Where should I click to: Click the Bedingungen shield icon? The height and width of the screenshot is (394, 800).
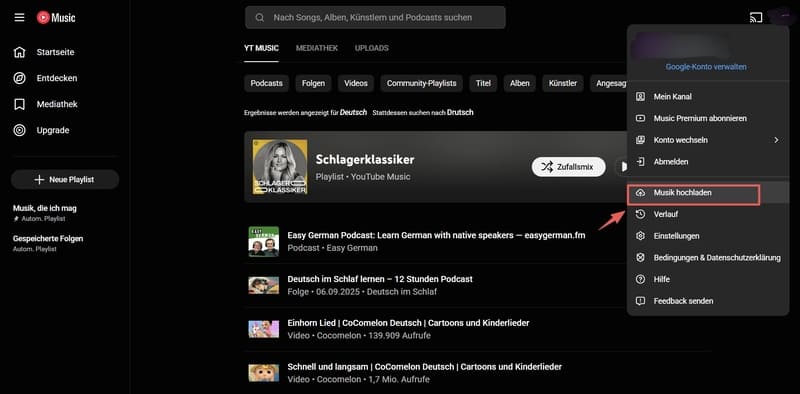[640, 258]
